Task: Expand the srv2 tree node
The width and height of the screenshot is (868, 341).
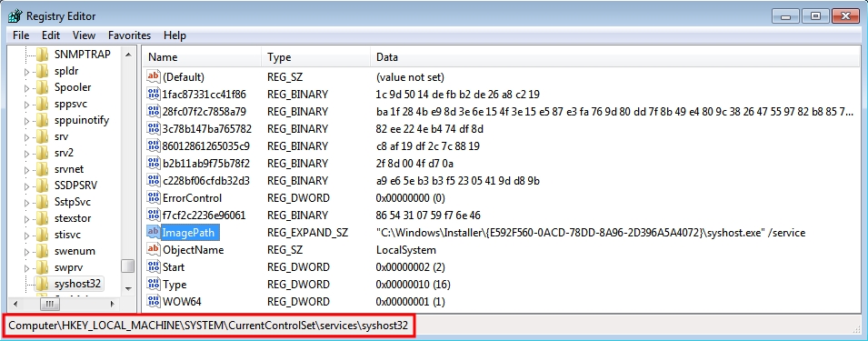Action: tap(26, 154)
